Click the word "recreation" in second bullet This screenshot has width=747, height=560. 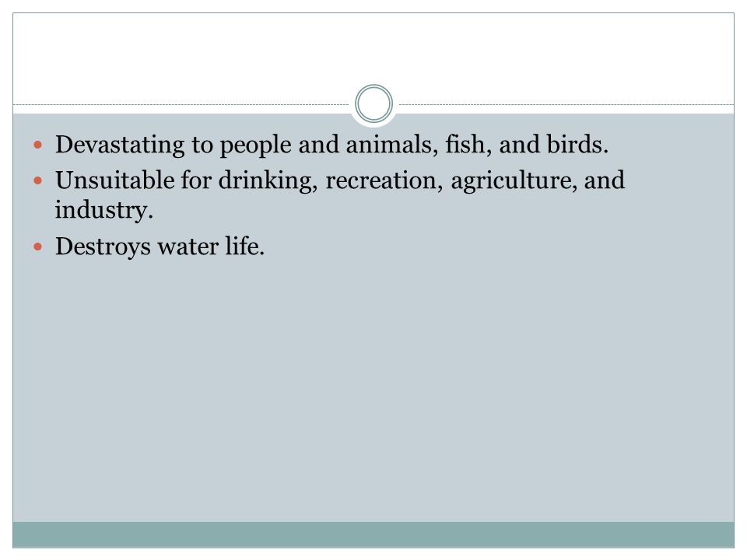click(381, 181)
